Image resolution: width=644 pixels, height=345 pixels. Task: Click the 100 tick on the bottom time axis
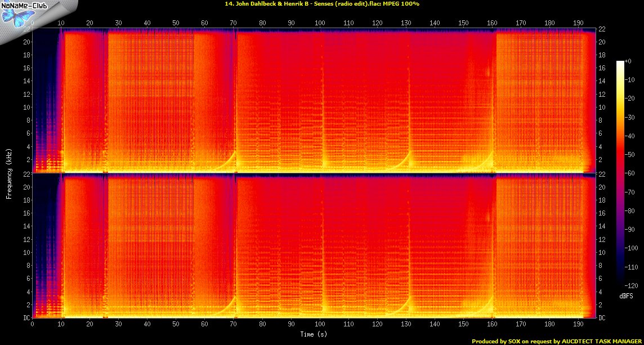coord(320,325)
